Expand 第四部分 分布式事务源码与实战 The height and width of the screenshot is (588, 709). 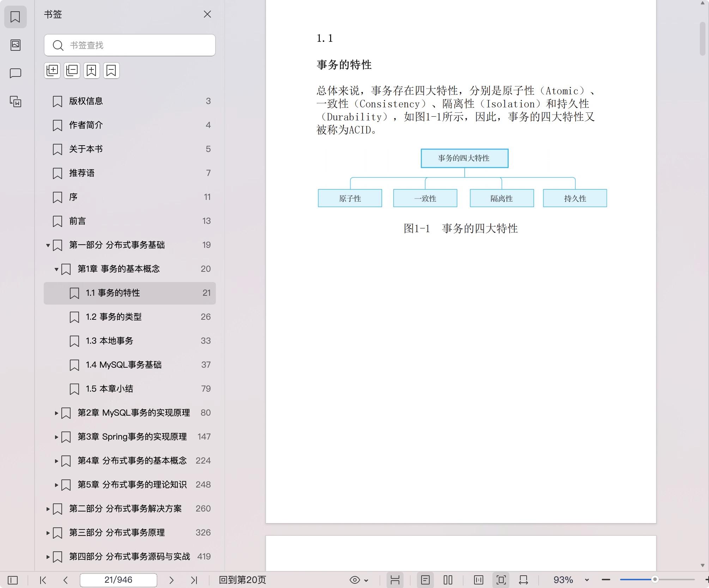(48, 557)
